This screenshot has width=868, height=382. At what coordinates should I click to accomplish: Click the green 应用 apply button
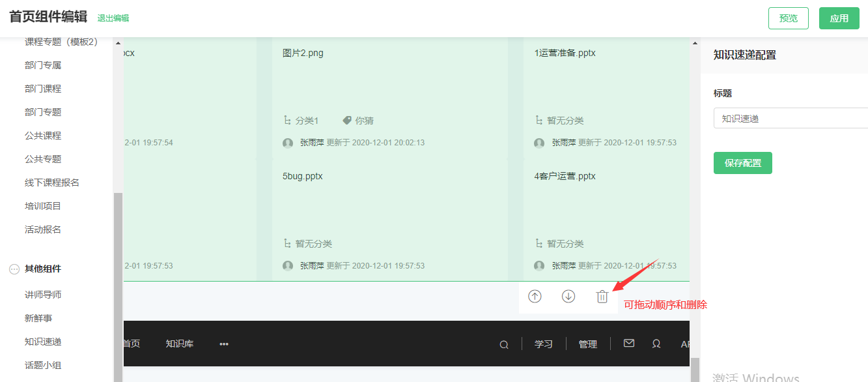click(839, 18)
